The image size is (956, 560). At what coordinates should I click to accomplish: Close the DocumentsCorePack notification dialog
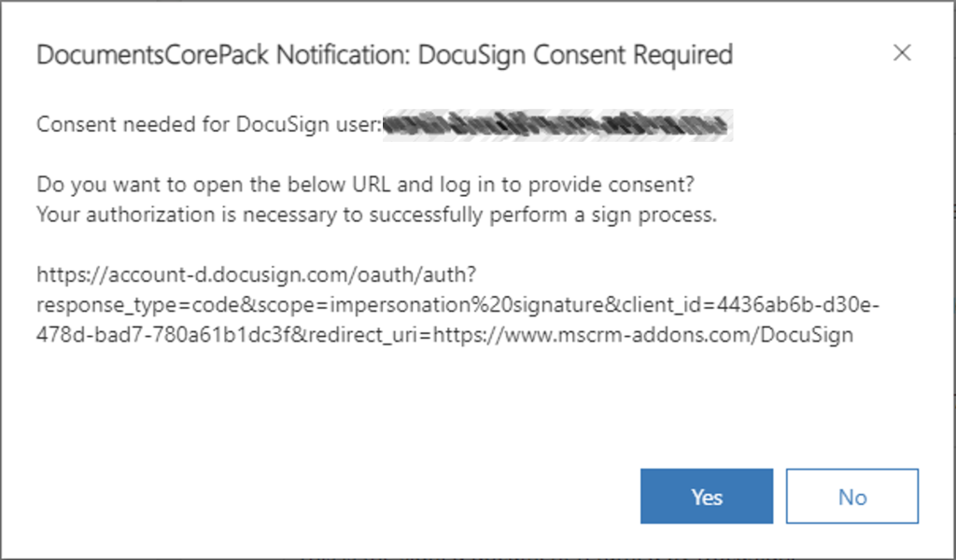point(902,53)
